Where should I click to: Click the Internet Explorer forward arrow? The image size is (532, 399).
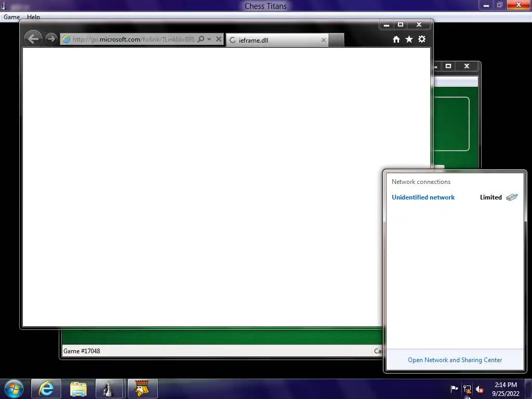click(51, 39)
